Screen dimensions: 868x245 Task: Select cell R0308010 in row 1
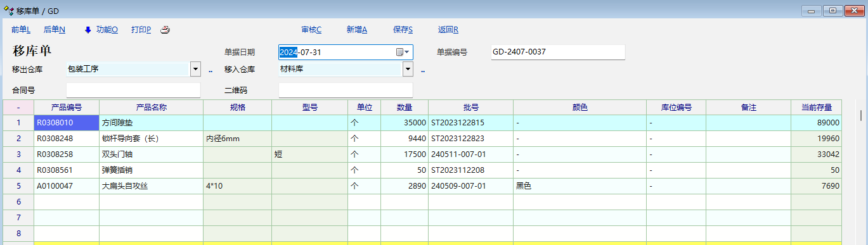[67, 123]
